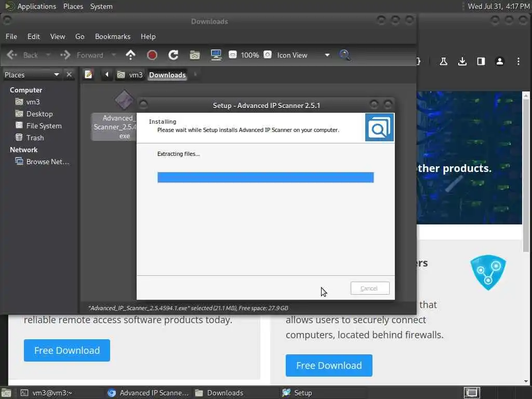Toggle the browser side panel icon
The width and height of the screenshot is (532, 399).
(481, 61)
